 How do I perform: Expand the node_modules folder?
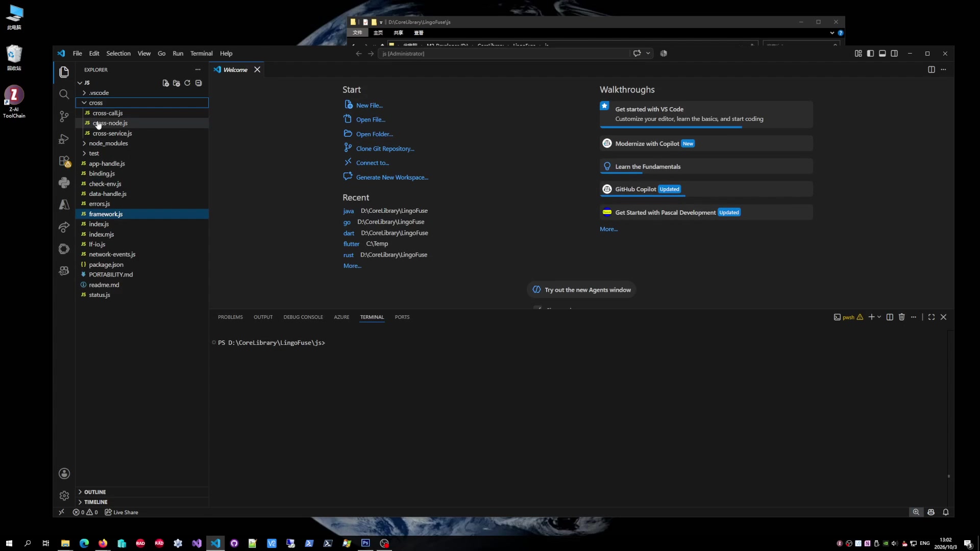(x=142, y=143)
